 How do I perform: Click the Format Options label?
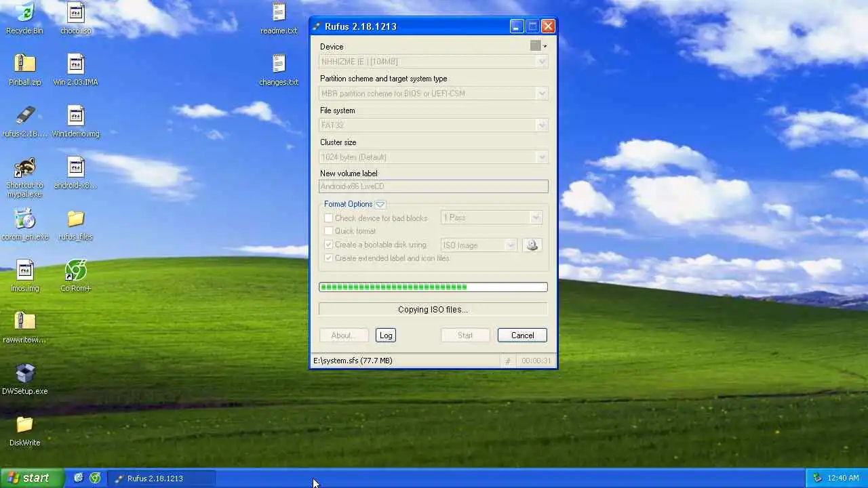[x=348, y=204]
